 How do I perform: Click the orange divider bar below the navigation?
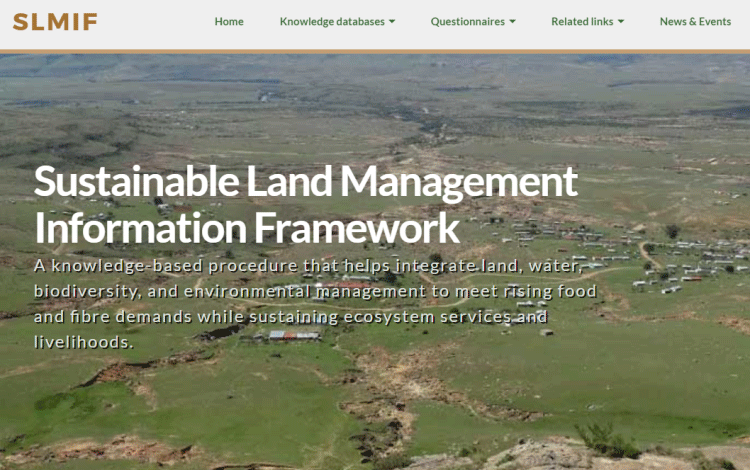(375, 51)
